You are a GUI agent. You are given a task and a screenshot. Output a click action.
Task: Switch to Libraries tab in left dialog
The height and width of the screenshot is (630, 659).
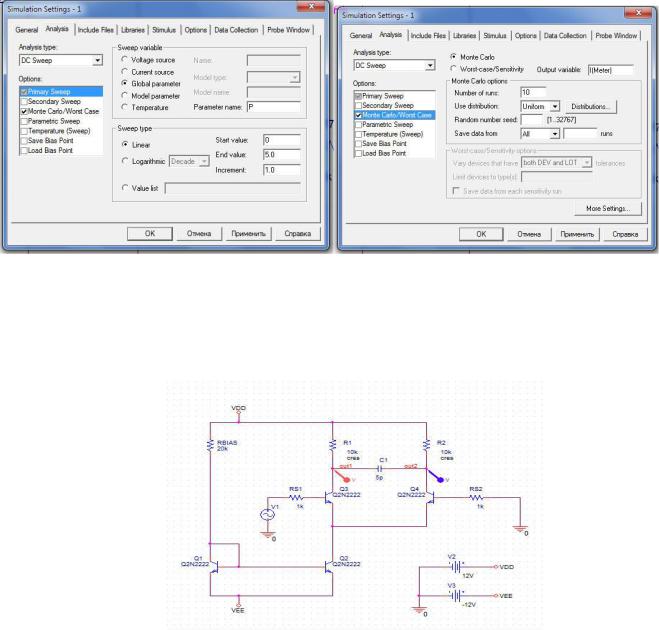click(x=133, y=30)
